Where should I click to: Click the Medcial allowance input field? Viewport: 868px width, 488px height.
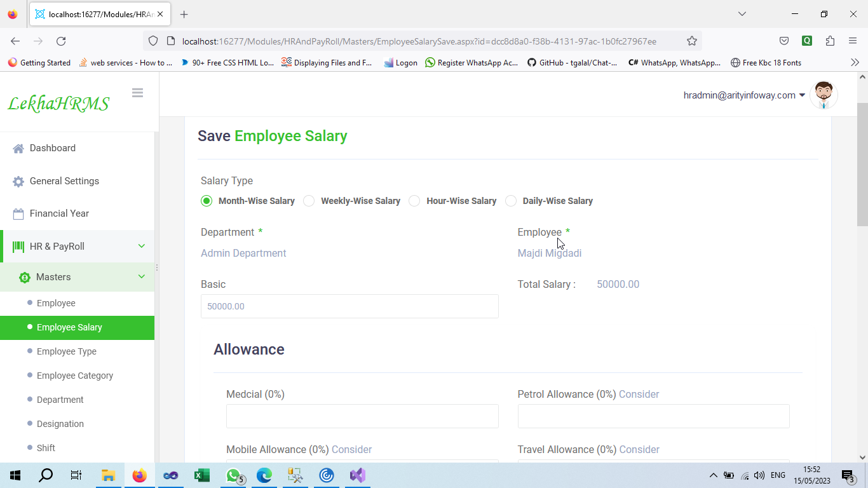(x=362, y=416)
